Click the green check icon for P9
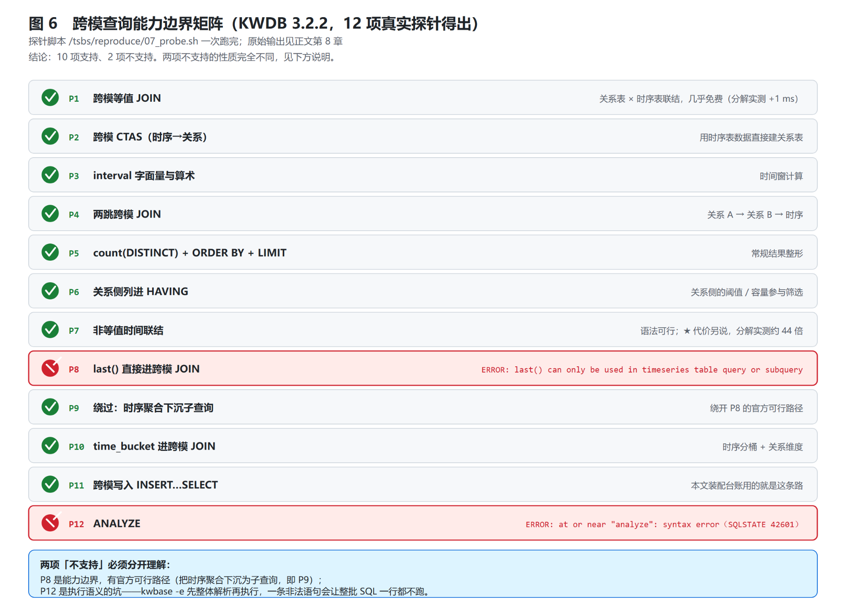This screenshot has height=616, width=846. click(x=50, y=407)
